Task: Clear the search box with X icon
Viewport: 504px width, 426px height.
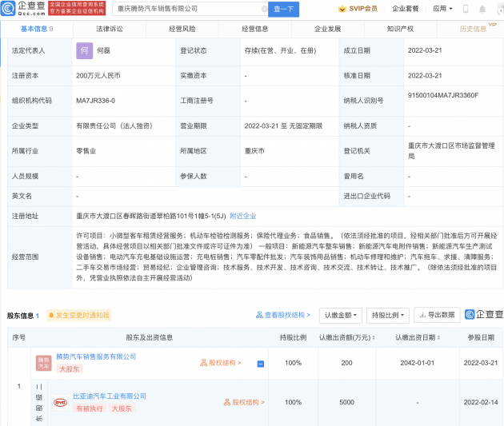Action: pyautogui.click(x=264, y=9)
